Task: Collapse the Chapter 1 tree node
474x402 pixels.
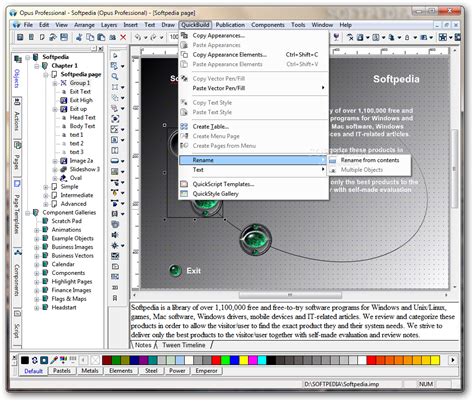Action: pyautogui.click(x=37, y=66)
